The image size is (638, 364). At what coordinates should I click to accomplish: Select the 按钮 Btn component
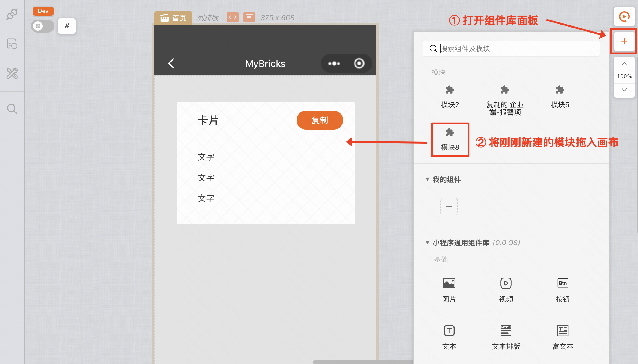(x=563, y=290)
